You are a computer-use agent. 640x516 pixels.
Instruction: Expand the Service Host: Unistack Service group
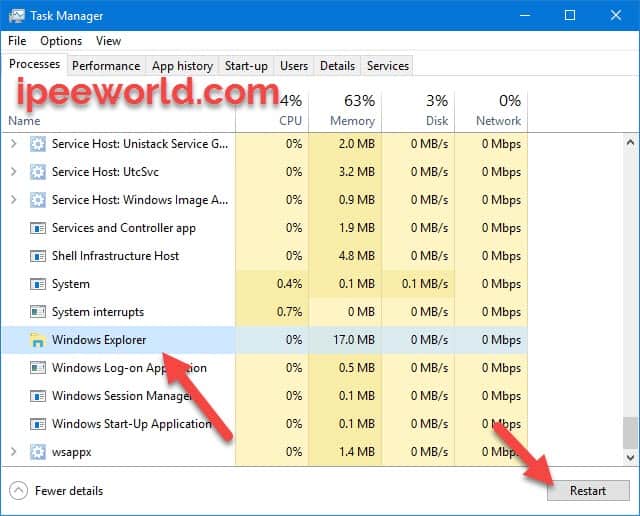tap(13, 144)
